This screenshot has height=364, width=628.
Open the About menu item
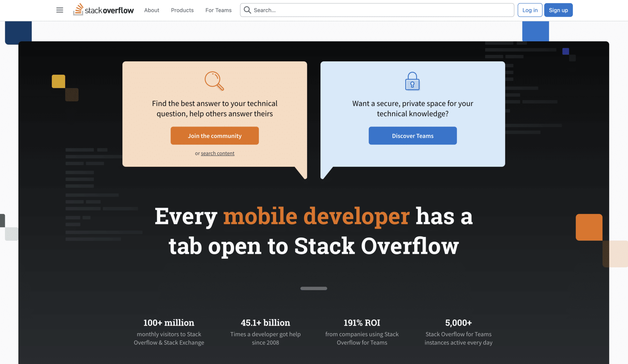click(151, 10)
